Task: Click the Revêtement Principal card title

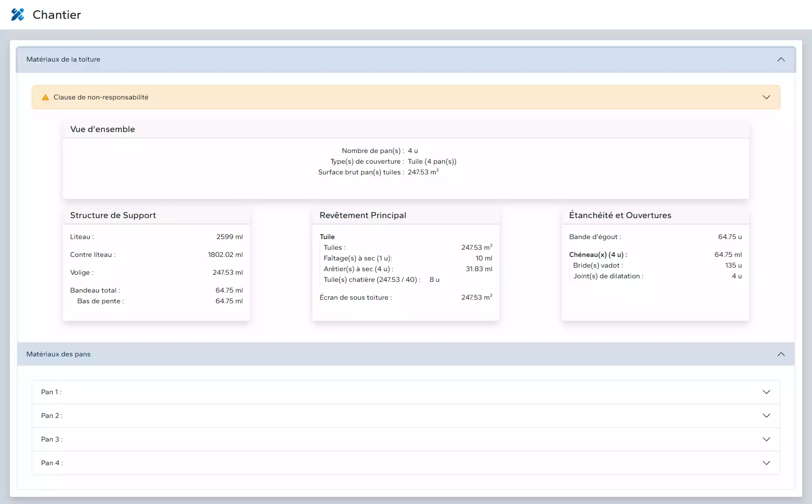Action: [x=362, y=215]
